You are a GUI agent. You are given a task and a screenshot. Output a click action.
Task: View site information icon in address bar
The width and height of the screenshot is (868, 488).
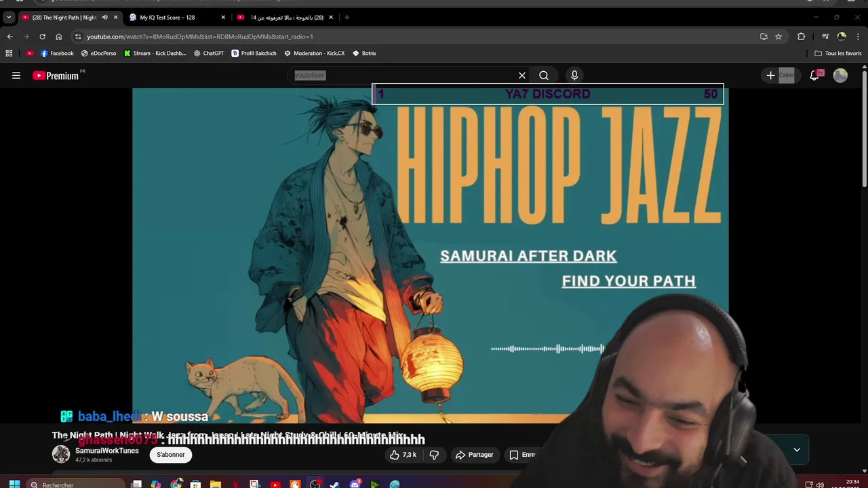pos(78,37)
